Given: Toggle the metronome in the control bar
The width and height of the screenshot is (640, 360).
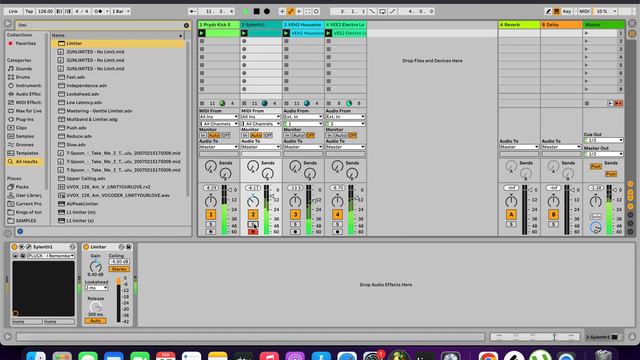Looking at the screenshot, I should click(x=98, y=11).
